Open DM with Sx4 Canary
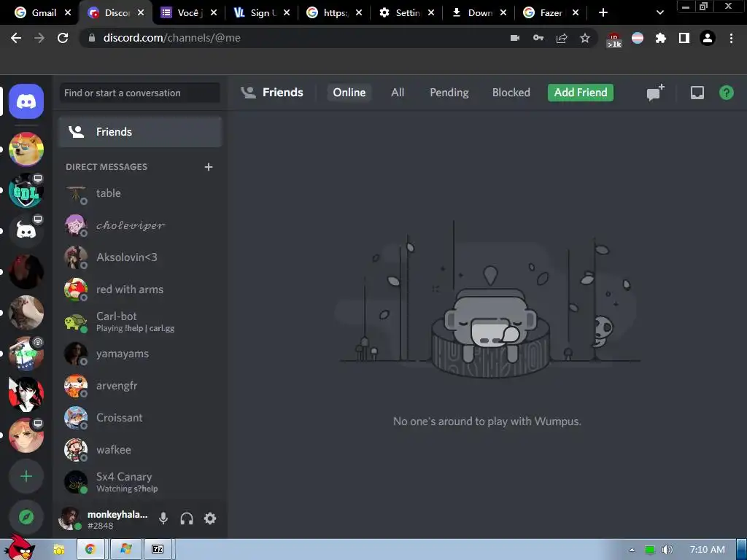This screenshot has width=747, height=560. point(141,482)
